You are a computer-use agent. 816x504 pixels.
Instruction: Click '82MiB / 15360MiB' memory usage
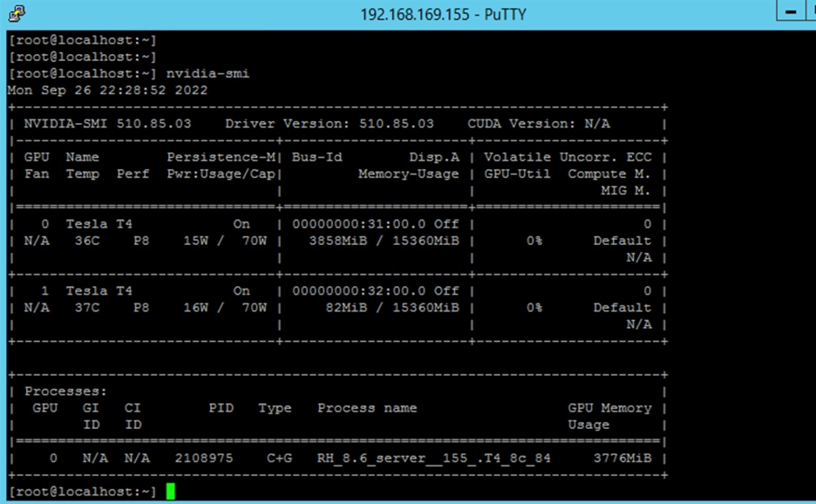coord(392,308)
